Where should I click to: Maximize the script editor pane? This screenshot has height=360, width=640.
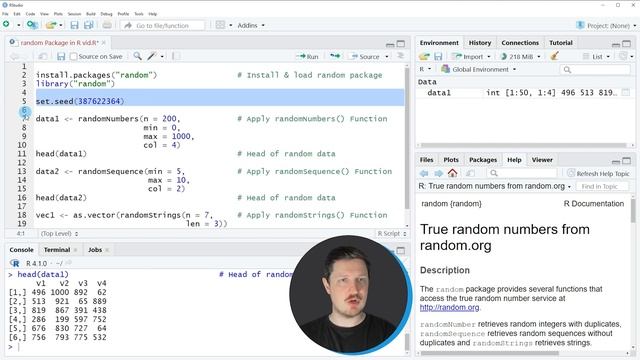(x=401, y=43)
